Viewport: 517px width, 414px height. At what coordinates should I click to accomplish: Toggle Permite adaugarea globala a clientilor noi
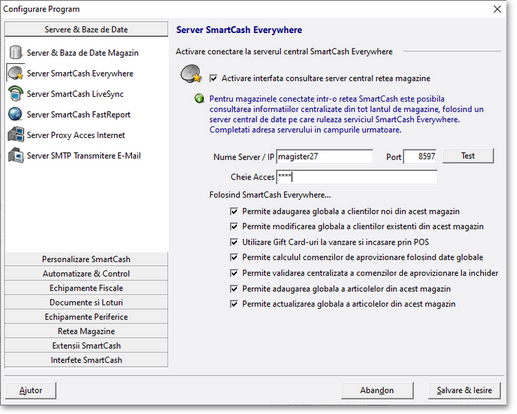pyautogui.click(x=234, y=211)
